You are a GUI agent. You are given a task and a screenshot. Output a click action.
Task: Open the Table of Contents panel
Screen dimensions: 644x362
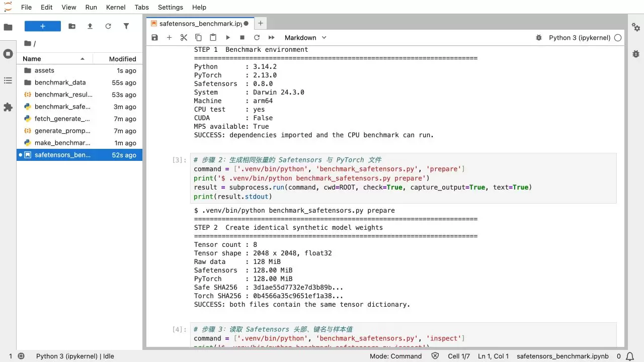(x=8, y=80)
